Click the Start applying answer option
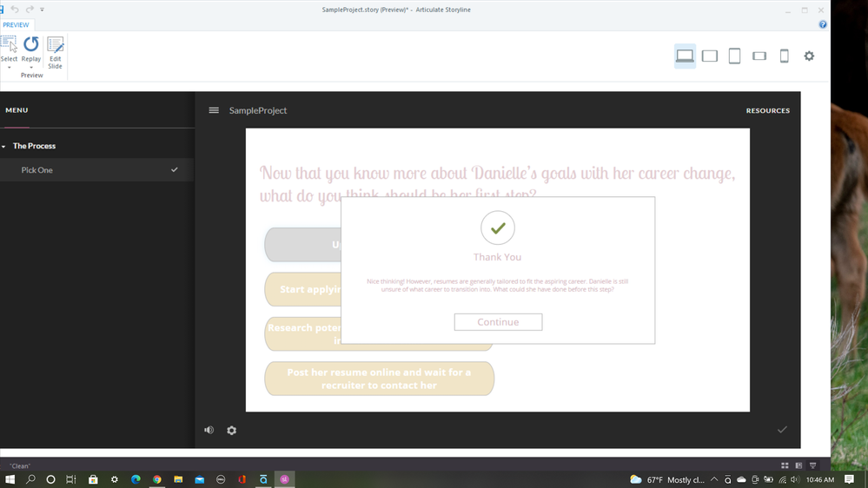 coord(303,289)
